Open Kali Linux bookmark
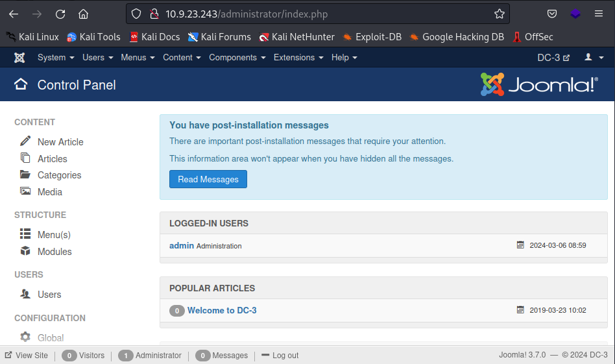 pos(32,37)
